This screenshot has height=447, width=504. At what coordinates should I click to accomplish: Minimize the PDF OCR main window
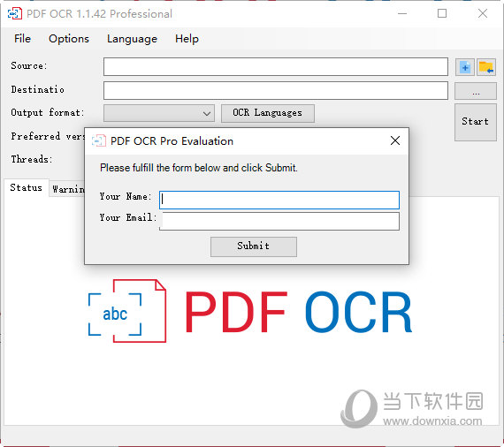[402, 13]
